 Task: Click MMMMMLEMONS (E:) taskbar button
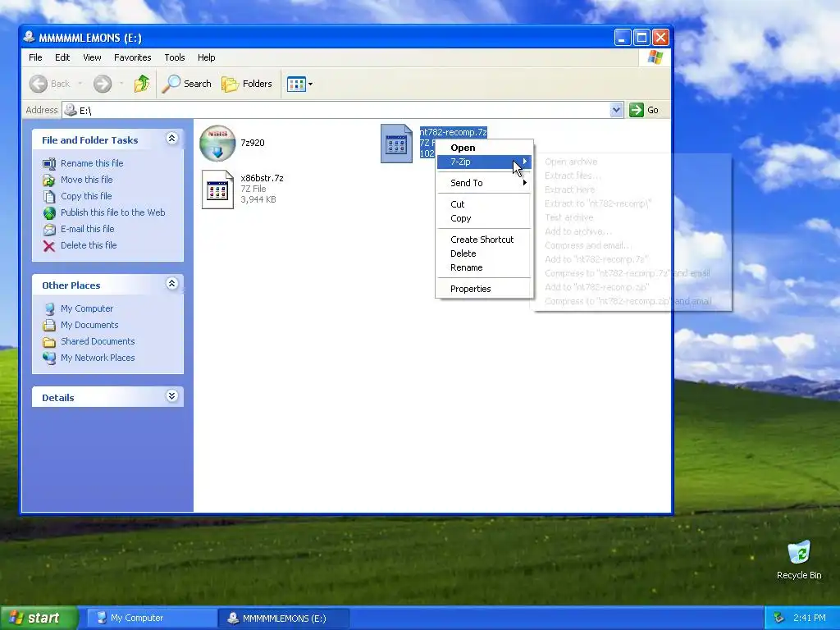284,619
